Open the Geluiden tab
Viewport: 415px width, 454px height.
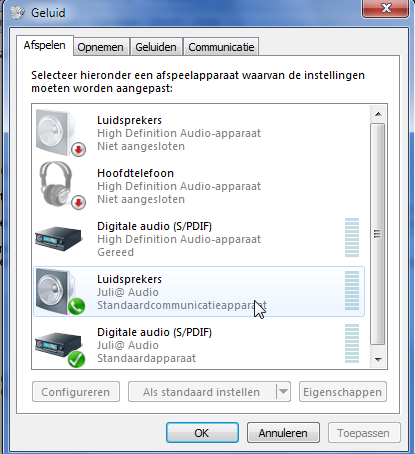coord(156,47)
